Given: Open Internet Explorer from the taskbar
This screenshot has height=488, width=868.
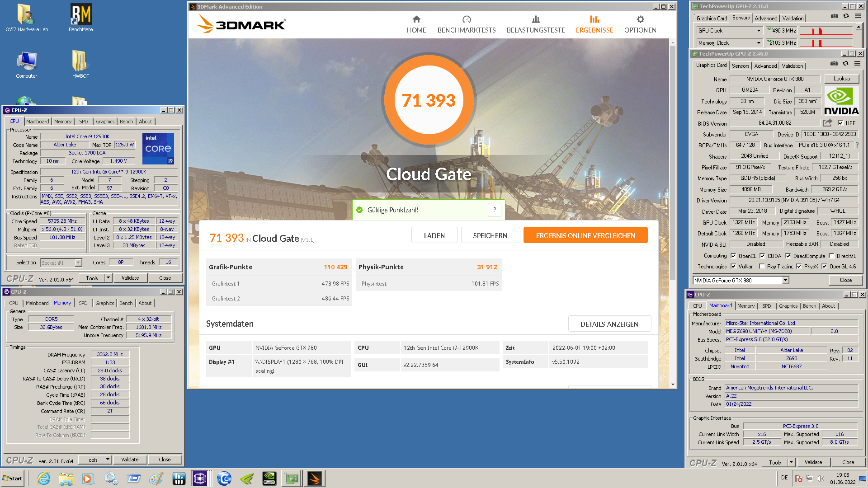Looking at the screenshot, I should 43,479.
